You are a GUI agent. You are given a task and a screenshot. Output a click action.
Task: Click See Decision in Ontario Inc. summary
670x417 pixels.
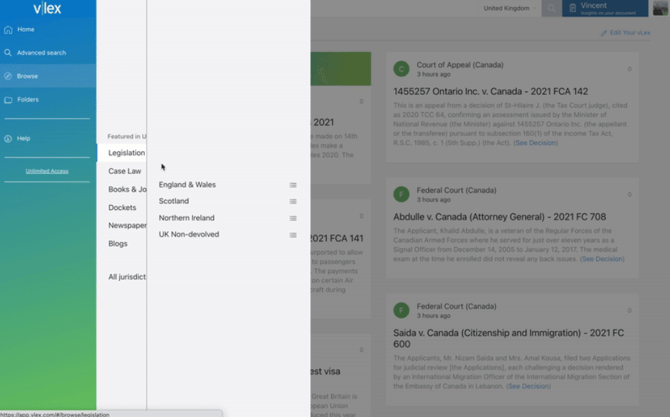coord(535,143)
